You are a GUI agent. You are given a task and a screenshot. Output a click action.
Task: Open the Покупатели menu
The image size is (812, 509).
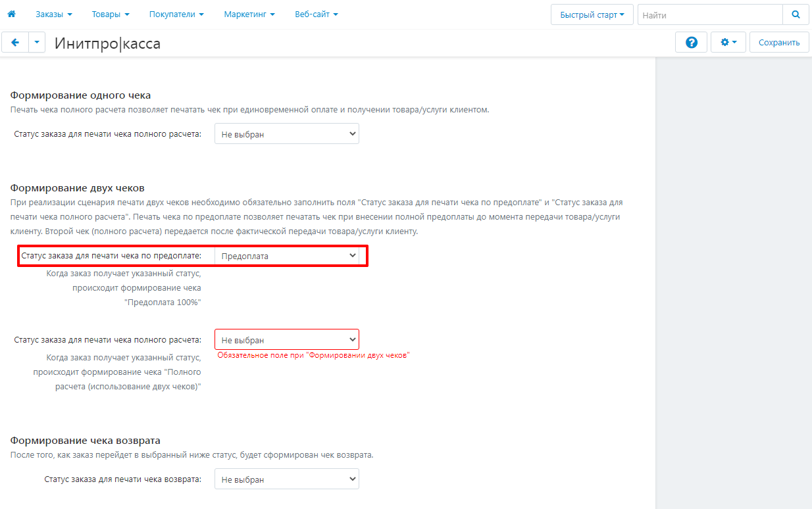click(x=176, y=14)
